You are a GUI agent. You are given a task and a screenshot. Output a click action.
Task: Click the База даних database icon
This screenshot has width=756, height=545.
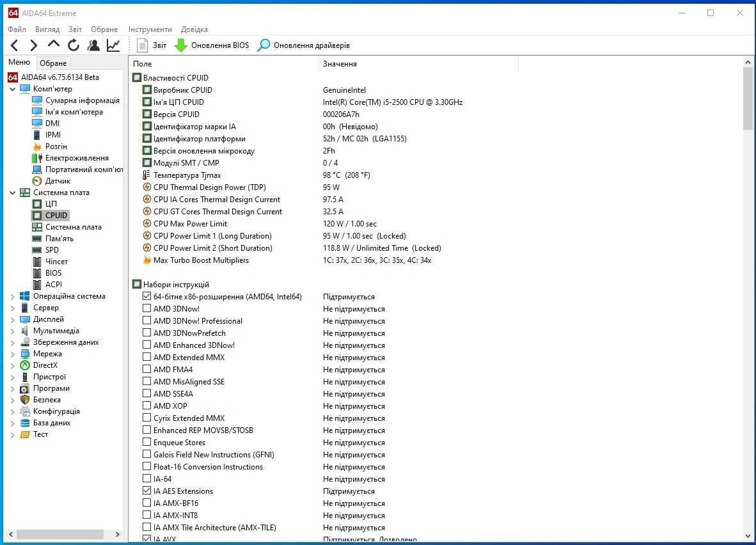tap(24, 423)
